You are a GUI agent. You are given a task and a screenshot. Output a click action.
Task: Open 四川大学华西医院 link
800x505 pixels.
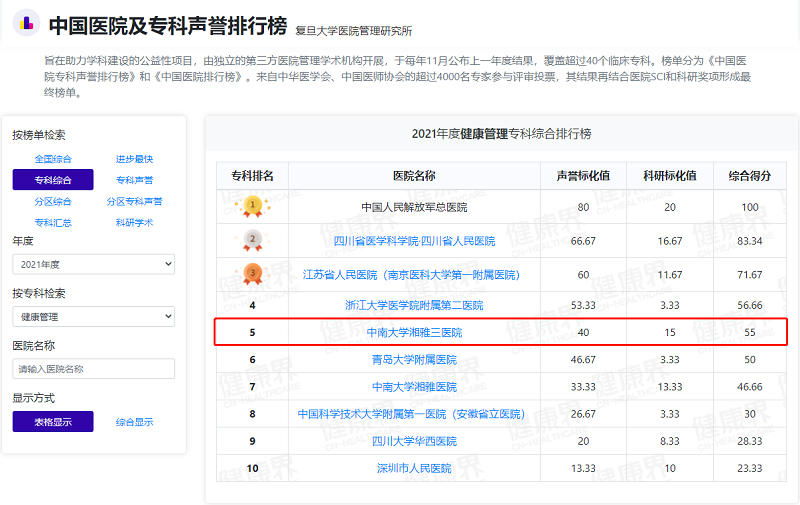pos(414,441)
